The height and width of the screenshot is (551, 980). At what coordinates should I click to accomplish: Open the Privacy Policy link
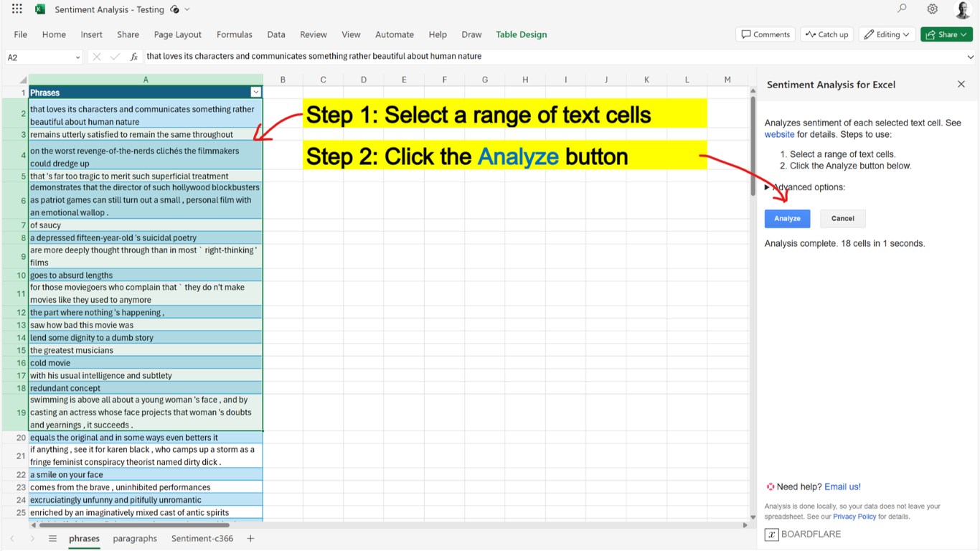coord(854,517)
